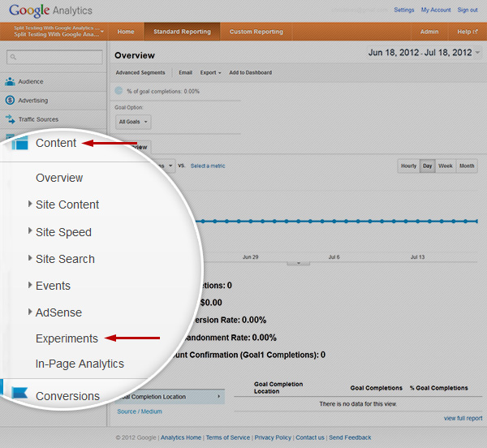Select Advertising in the sidebar
This screenshot has height=448, width=487.
pyautogui.click(x=53, y=101)
